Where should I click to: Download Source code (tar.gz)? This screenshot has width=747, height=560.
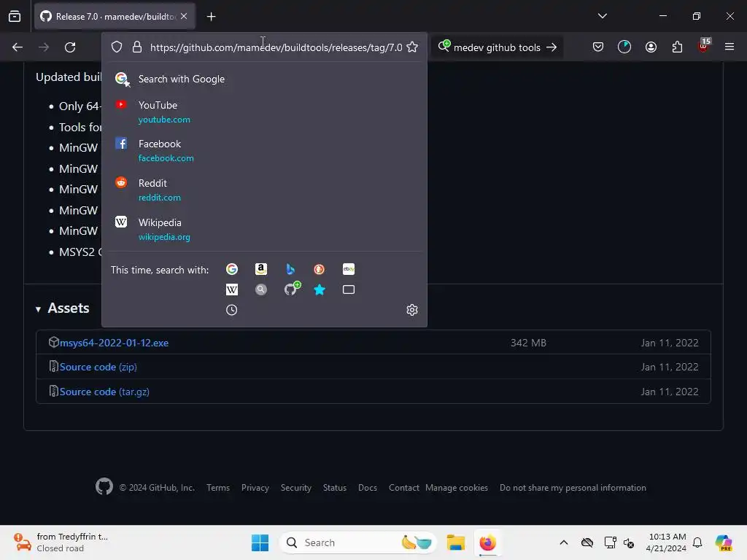point(104,392)
